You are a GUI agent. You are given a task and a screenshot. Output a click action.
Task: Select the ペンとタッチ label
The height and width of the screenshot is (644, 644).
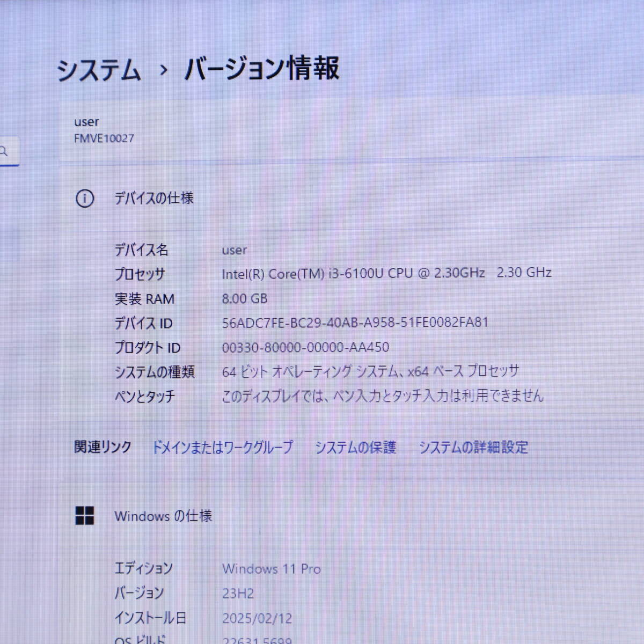click(x=145, y=397)
